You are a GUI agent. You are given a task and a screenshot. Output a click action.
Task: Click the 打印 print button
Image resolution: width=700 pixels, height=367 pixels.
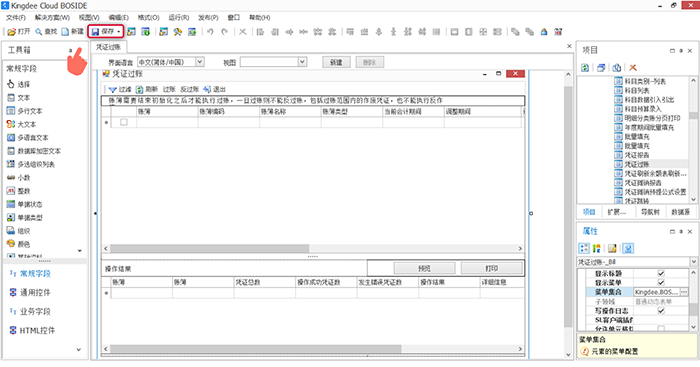[x=491, y=268]
